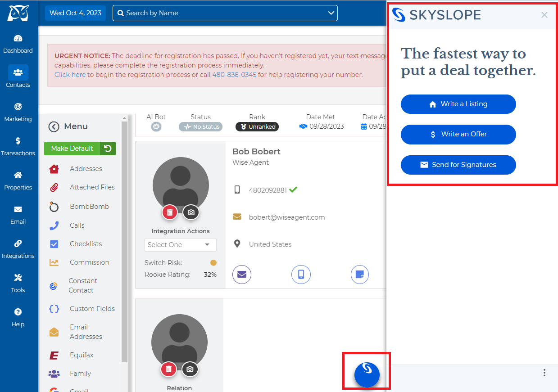558x392 pixels.
Task: Click the Make Default button
Action: 72,149
